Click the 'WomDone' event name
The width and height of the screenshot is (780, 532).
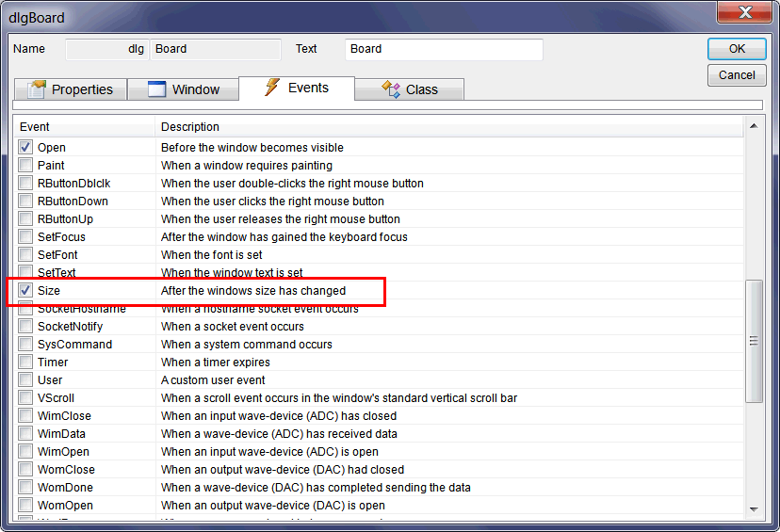point(65,488)
